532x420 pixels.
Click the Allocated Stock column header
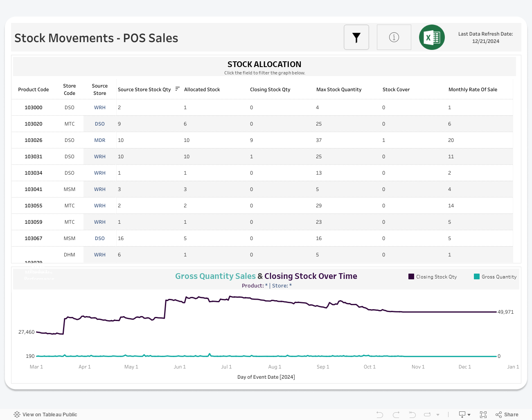point(202,90)
